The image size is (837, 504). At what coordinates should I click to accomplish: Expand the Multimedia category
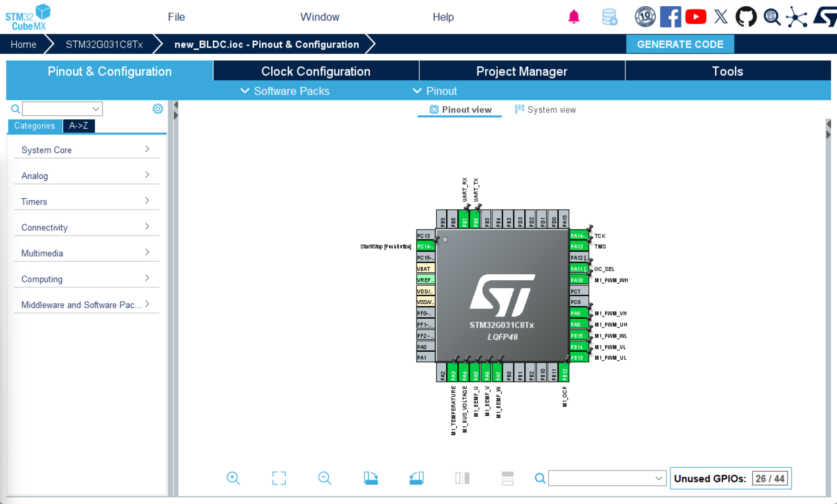point(86,253)
